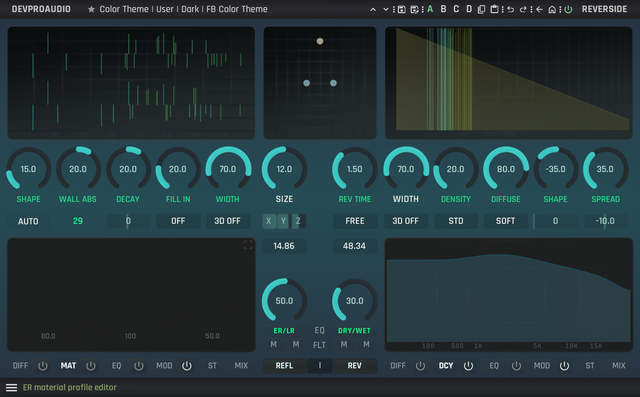Open the AUTO dropdown under SHAPE

28,221
